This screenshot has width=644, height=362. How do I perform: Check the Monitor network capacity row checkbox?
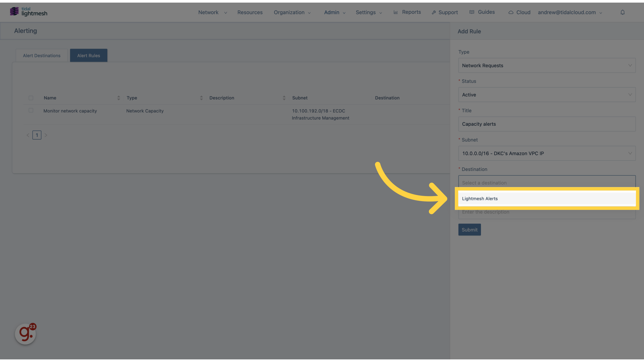(x=31, y=110)
